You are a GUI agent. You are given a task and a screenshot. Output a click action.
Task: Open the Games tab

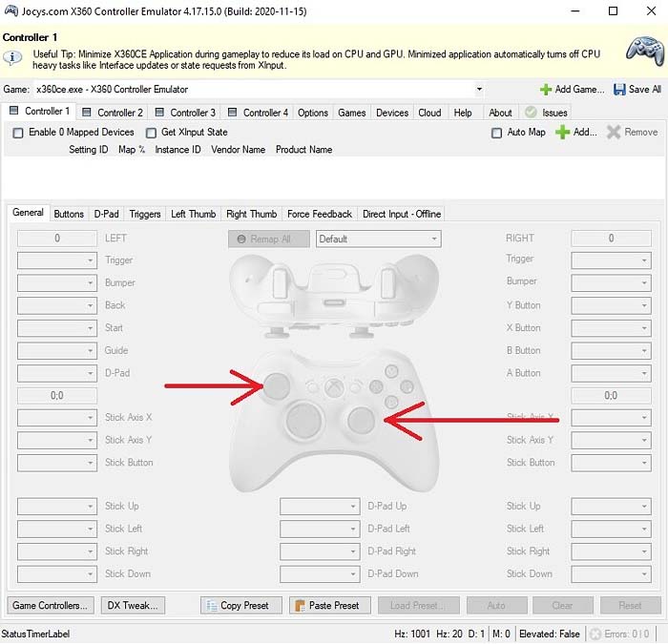tap(351, 113)
